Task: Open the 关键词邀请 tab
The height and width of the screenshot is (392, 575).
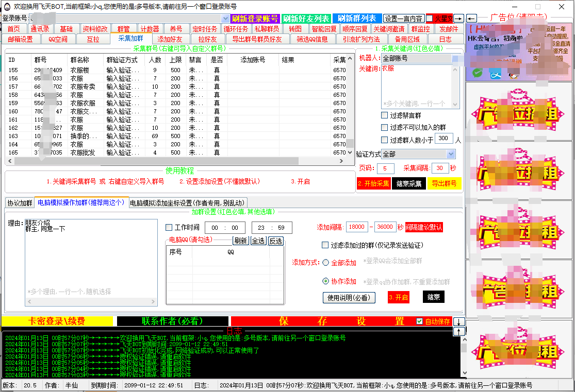Action: pos(389,28)
